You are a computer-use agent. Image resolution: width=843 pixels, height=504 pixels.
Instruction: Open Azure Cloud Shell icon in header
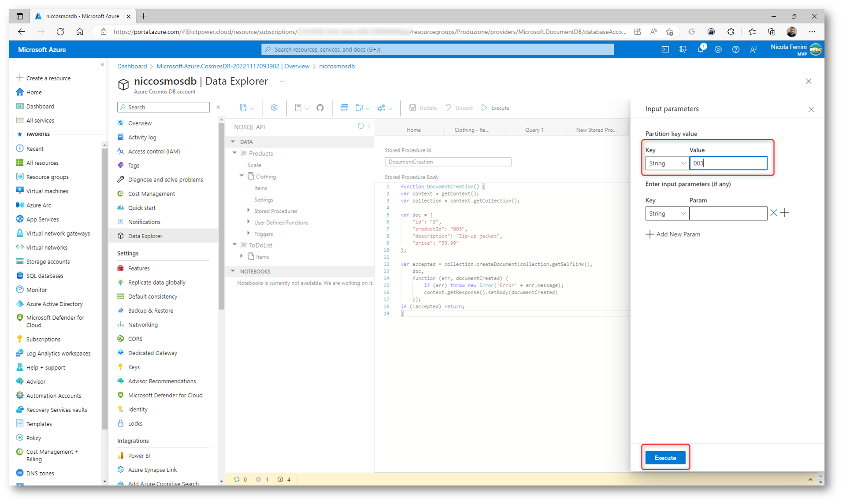click(665, 50)
